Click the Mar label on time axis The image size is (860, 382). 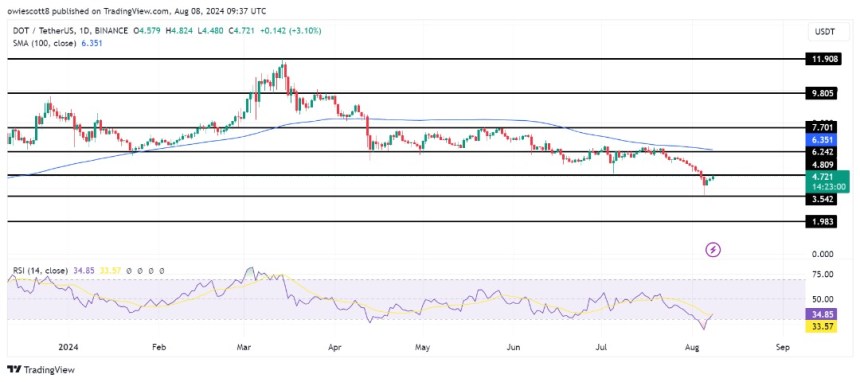coord(244,347)
